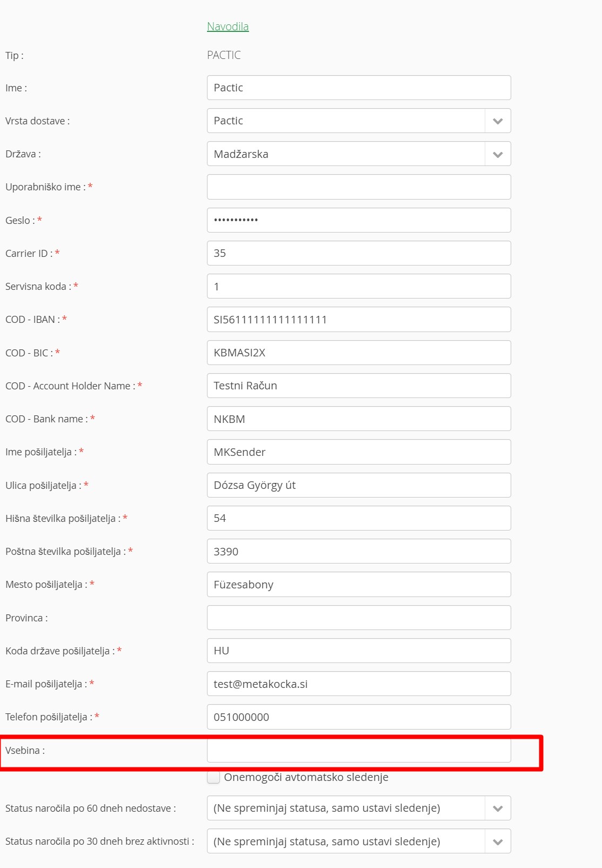Enable Onemogoči avtomatsko sledenje checkbox
The width and height of the screenshot is (602, 868).
[214, 778]
